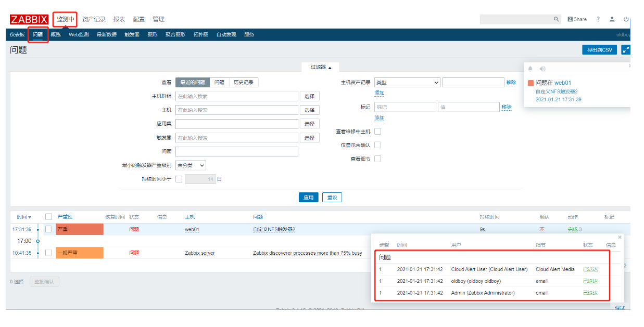Open the help question mark icon
Image resolution: width=644 pixels, height=327 pixels.
tap(598, 19)
